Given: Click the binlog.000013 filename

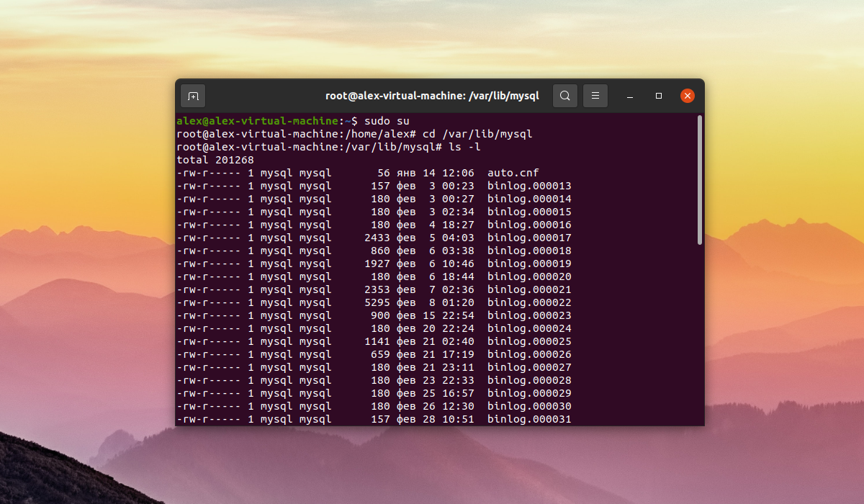Looking at the screenshot, I should coord(528,186).
